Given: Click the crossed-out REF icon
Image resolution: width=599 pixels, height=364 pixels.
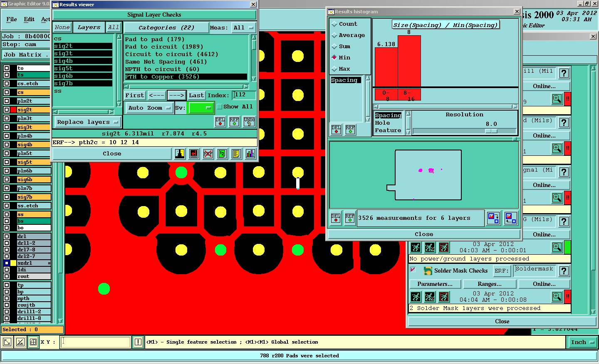Looking at the screenshot, I should click(208, 154).
